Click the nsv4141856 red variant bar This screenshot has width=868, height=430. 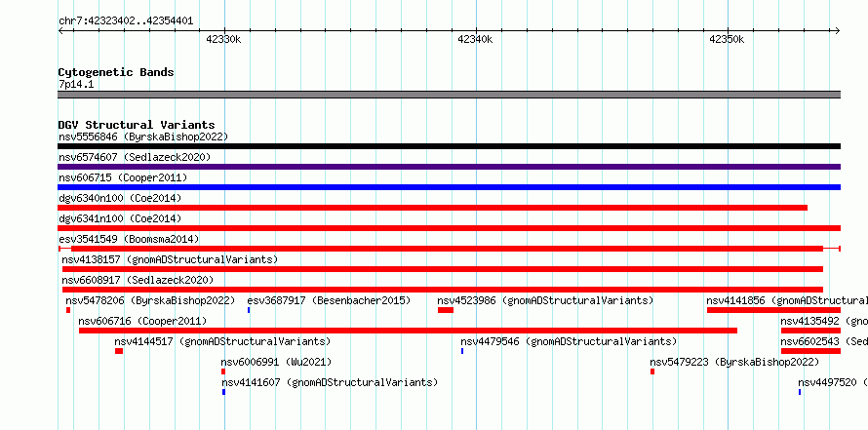click(774, 310)
